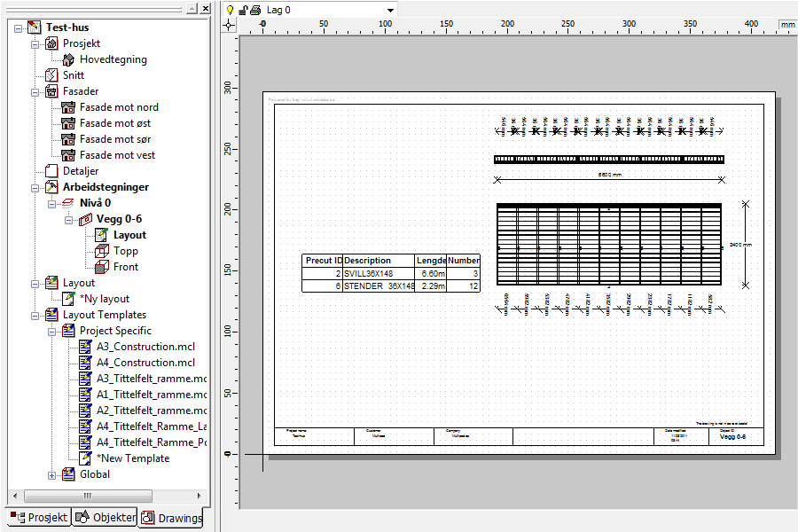Select the A3_Tittelfelt_ramme template

click(x=152, y=379)
